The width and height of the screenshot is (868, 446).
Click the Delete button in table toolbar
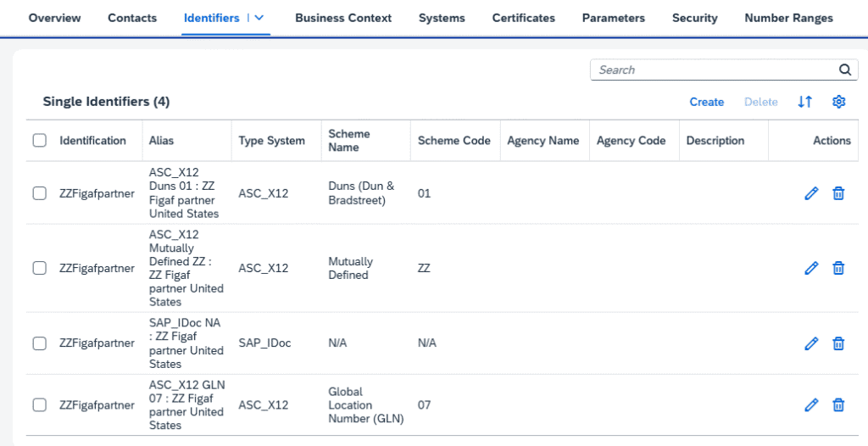(760, 102)
